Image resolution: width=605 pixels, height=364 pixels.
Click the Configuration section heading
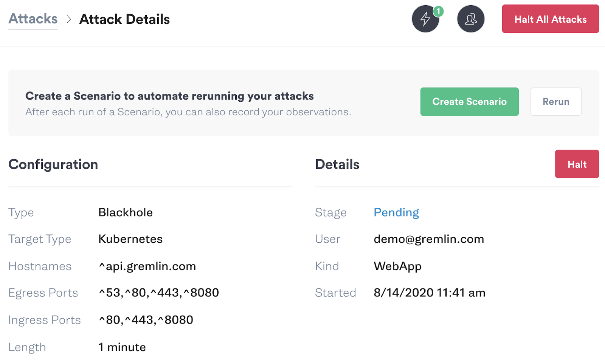pos(53,164)
